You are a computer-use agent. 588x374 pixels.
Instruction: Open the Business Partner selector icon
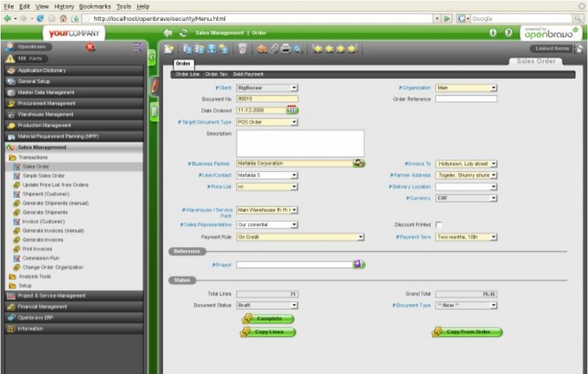[x=359, y=164]
